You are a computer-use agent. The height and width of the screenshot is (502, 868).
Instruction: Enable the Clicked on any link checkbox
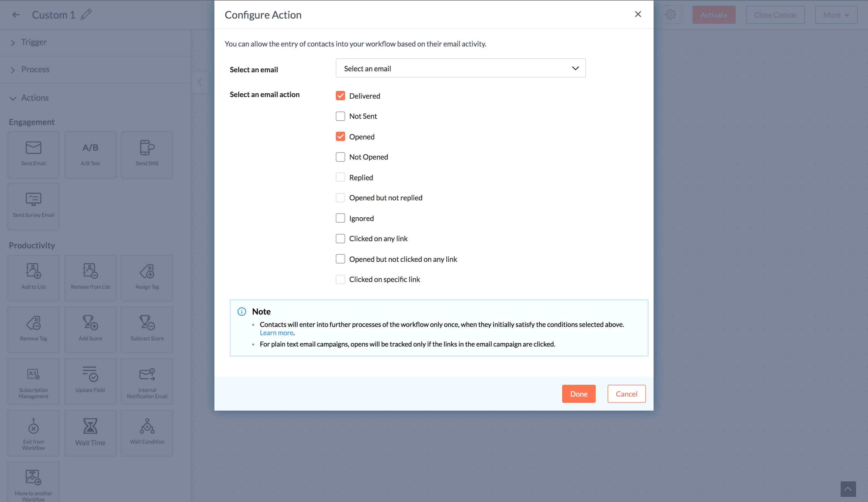(340, 238)
